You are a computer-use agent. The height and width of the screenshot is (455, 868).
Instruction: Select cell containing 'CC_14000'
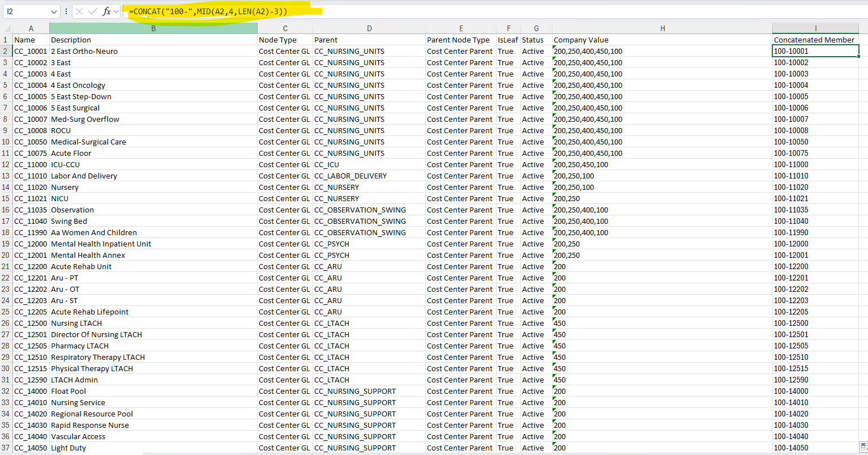(x=31, y=391)
